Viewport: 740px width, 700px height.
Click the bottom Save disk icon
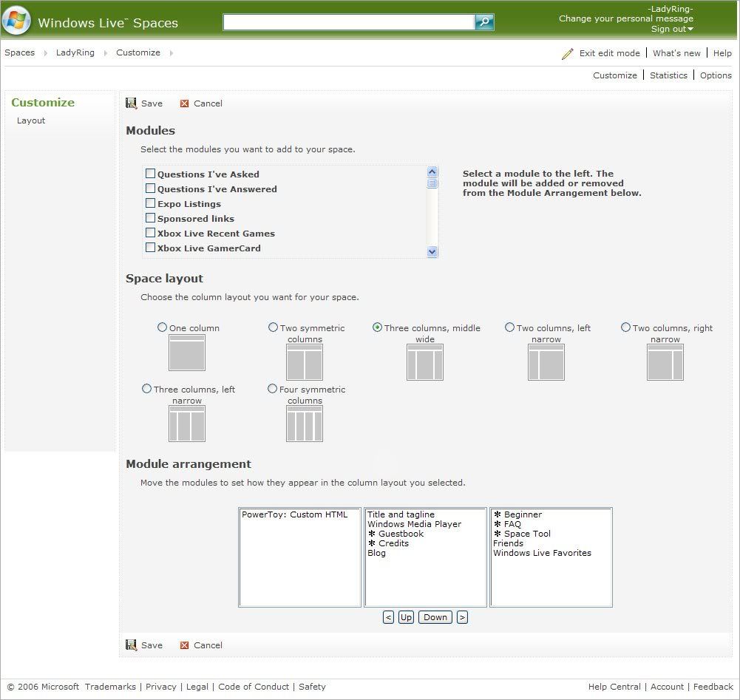tap(131, 645)
